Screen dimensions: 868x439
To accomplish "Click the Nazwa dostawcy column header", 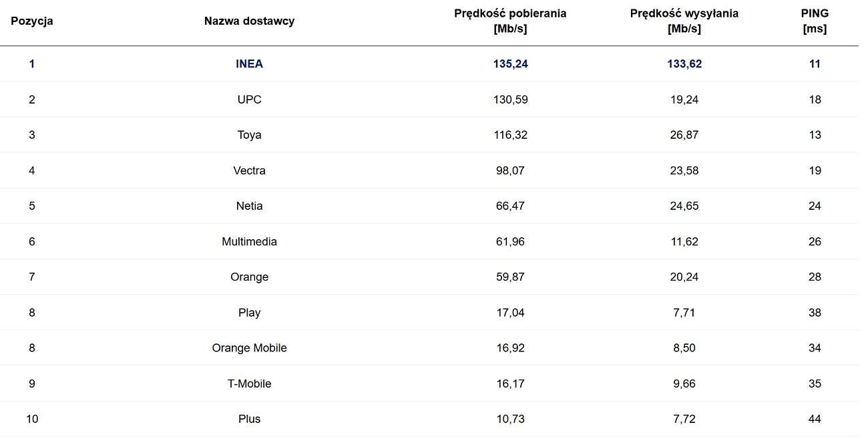I will [249, 21].
